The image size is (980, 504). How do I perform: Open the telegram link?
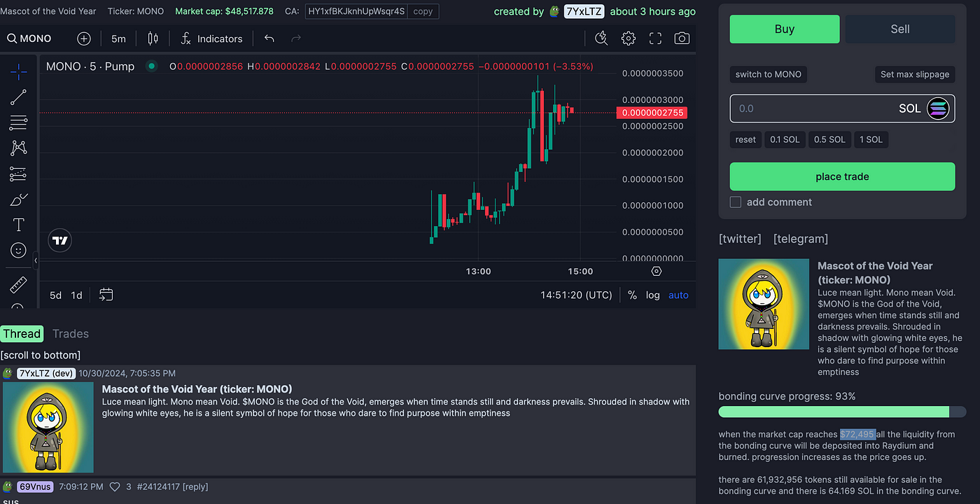(x=801, y=239)
